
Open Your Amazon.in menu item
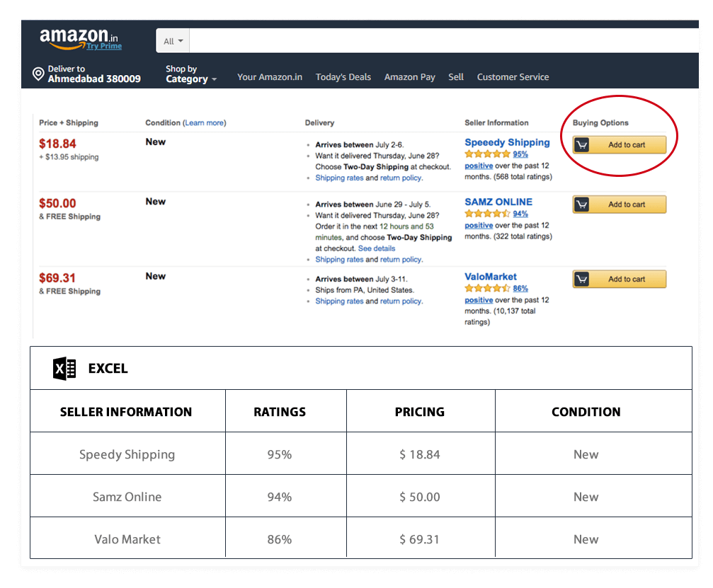[x=270, y=77]
